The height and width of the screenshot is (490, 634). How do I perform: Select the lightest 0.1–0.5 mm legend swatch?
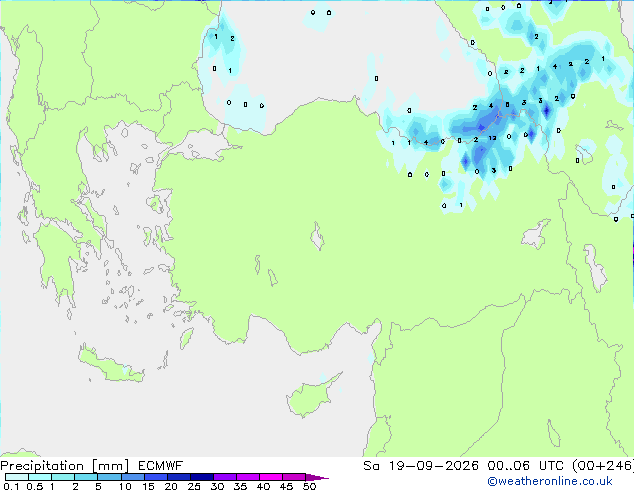17,477
